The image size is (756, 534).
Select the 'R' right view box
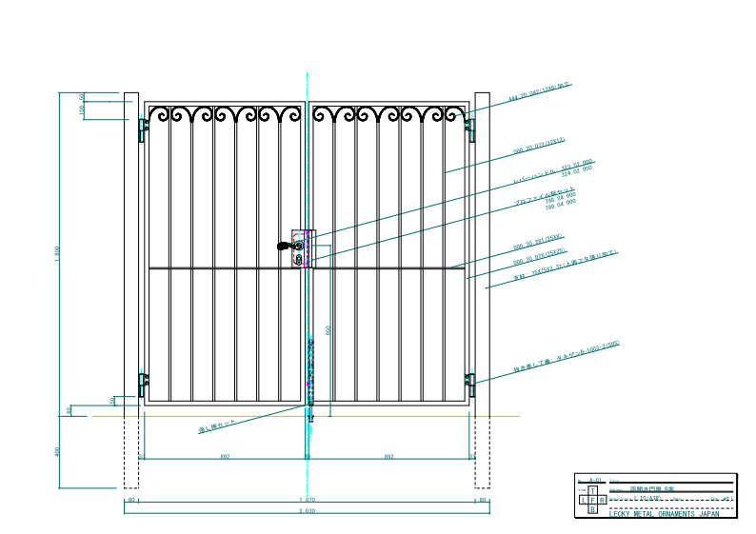pyautogui.click(x=603, y=500)
